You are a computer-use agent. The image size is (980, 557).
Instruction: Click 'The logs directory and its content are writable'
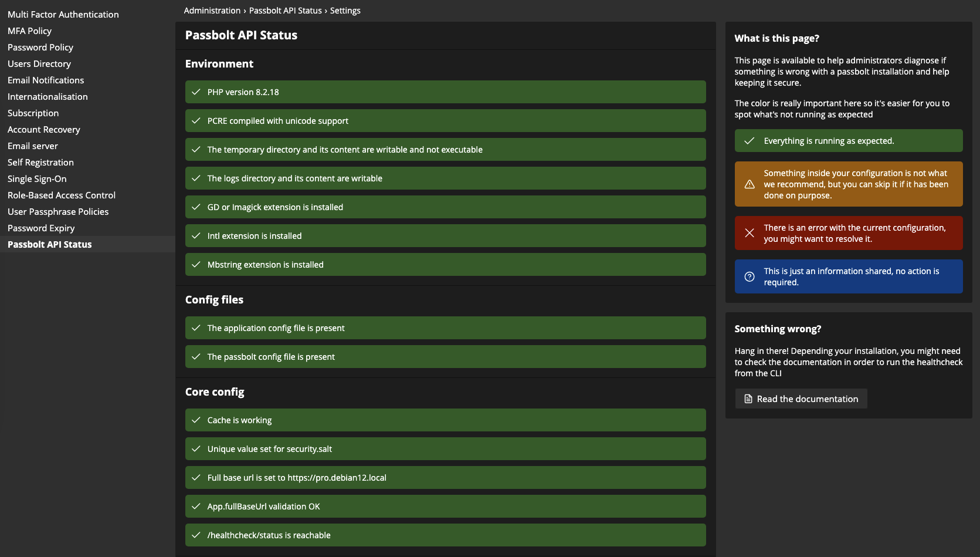[295, 178]
